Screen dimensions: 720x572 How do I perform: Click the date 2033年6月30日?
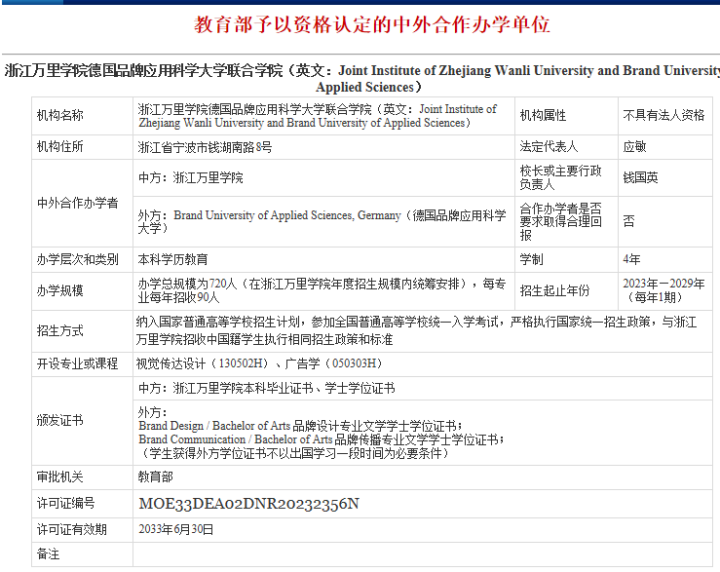[x=176, y=530]
